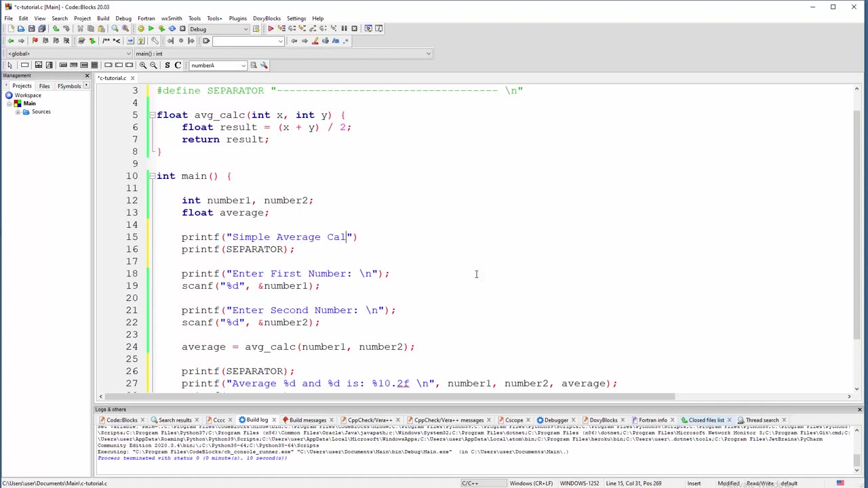This screenshot has height=488, width=868.
Task: Click the Build and run icon
Action: pos(161,28)
